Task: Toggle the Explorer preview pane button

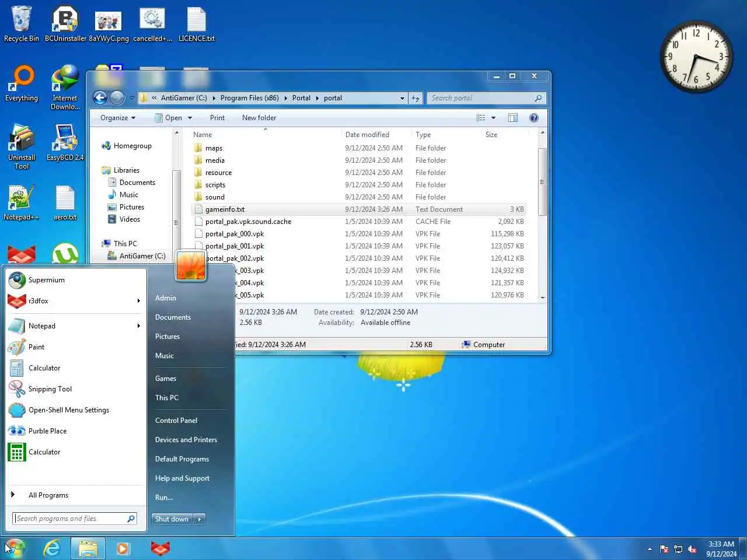Action: point(513,118)
